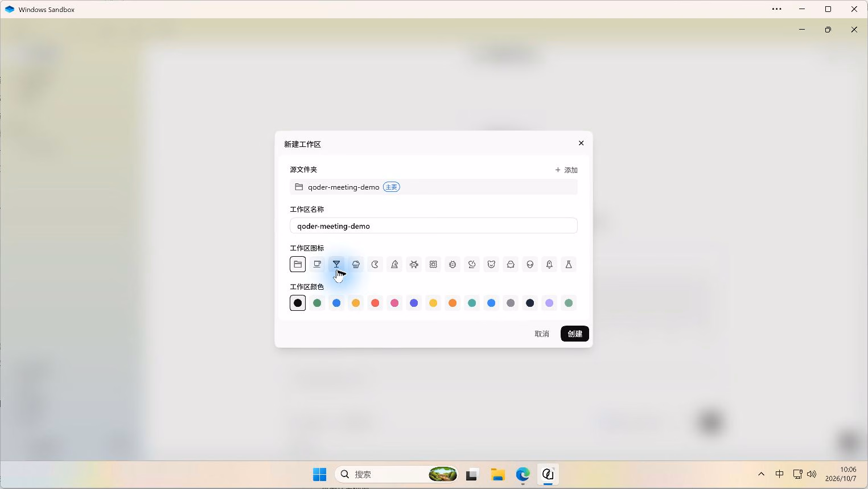Pick the black workspace color
Image resolution: width=868 pixels, height=489 pixels.
298,303
